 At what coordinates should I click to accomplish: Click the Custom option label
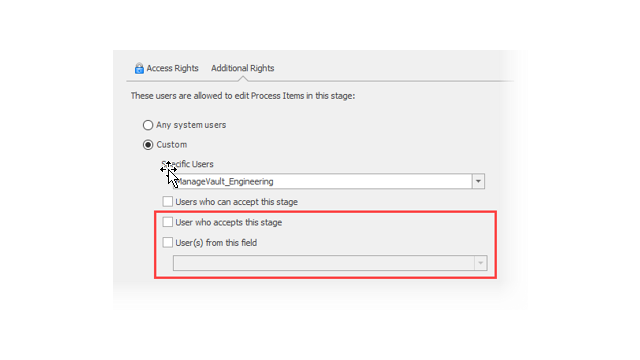click(x=172, y=145)
